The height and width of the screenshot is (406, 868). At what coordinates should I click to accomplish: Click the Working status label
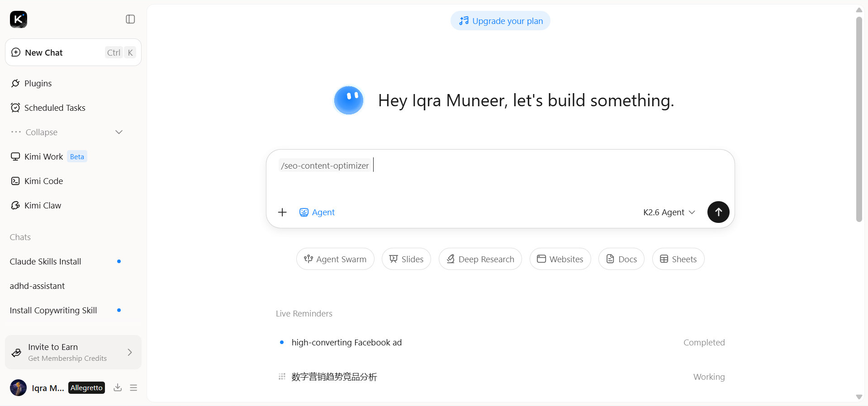(709, 377)
